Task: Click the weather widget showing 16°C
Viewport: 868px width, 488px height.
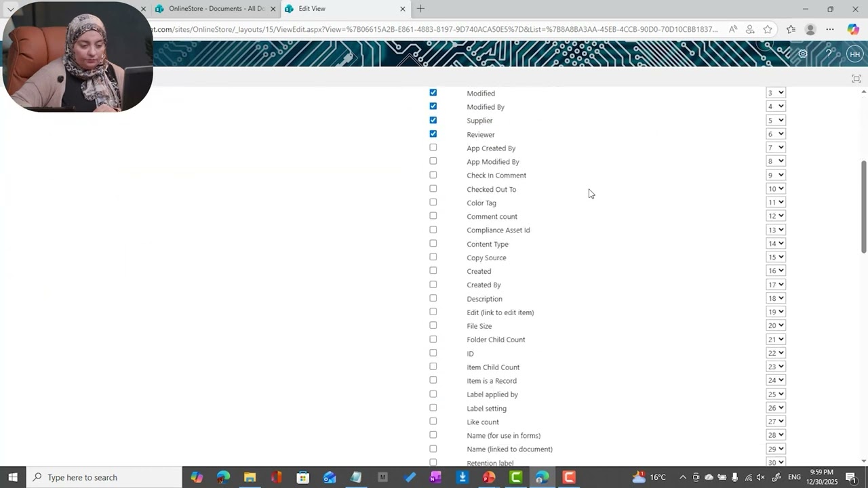Action: tap(649, 477)
